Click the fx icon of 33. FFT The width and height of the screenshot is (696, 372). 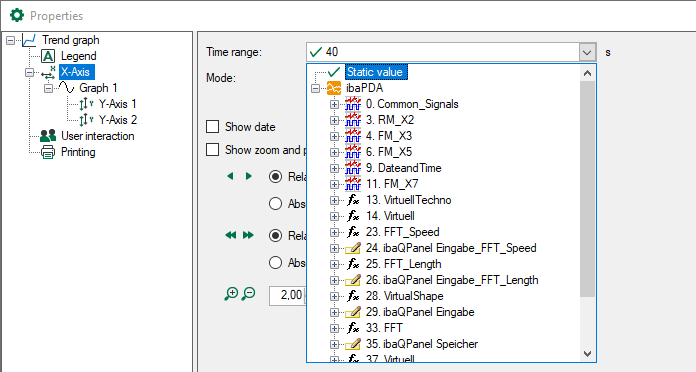[x=353, y=328]
